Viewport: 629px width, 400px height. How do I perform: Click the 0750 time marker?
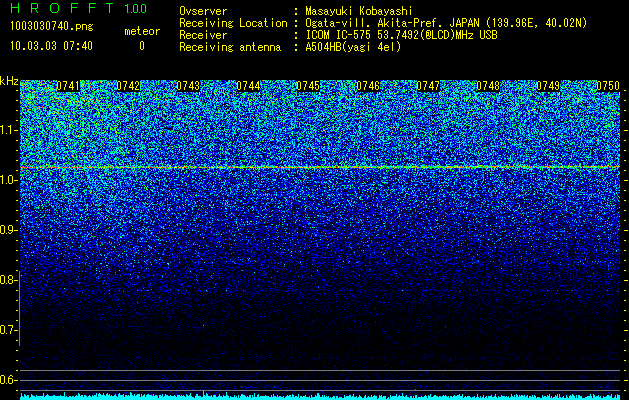tap(608, 86)
